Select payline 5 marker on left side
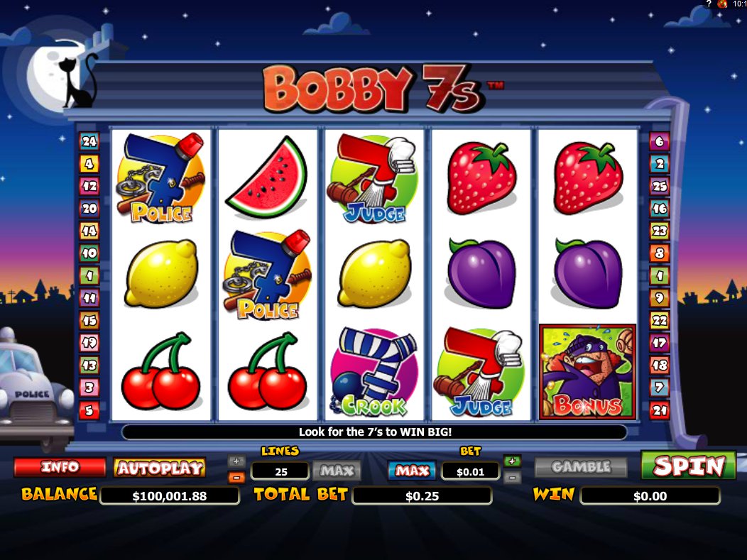The image size is (747, 560). pyautogui.click(x=89, y=410)
